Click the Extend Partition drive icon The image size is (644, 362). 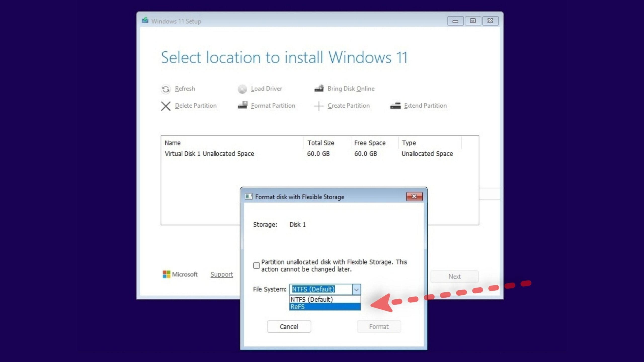395,106
